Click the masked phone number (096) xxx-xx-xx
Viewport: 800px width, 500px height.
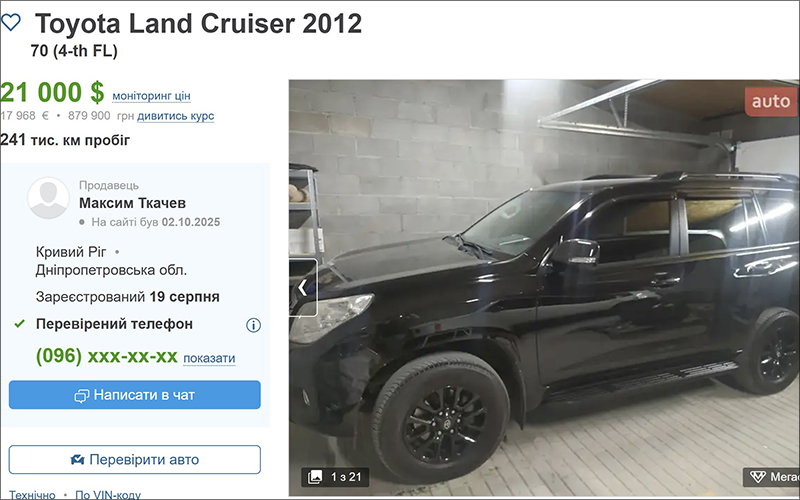pyautogui.click(x=107, y=356)
